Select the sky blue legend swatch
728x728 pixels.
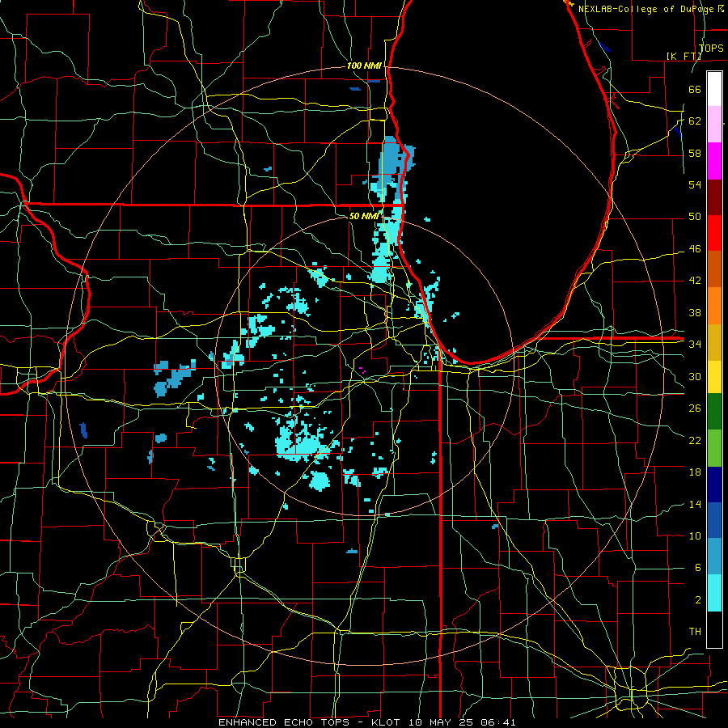[714, 557]
